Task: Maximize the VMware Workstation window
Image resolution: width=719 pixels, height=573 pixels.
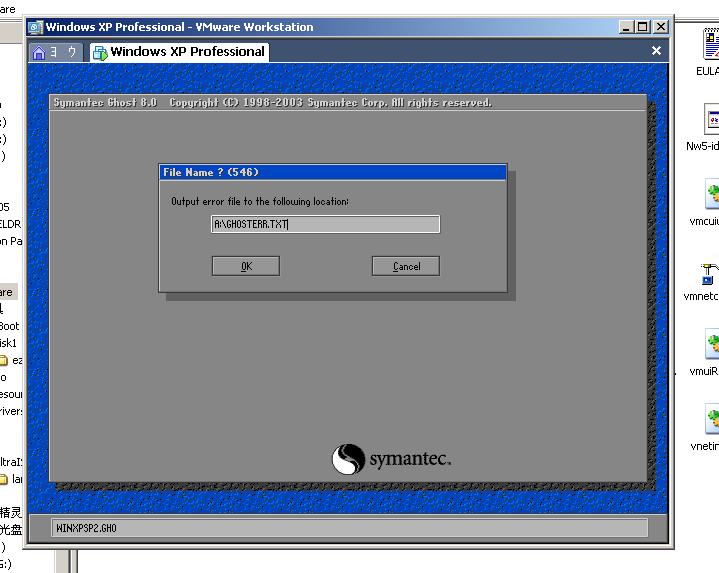Action: point(643,27)
